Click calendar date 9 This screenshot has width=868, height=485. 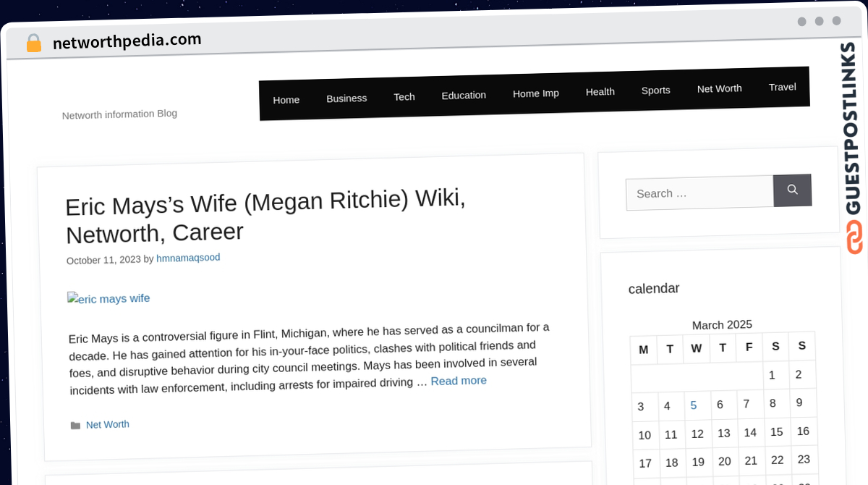coord(799,402)
